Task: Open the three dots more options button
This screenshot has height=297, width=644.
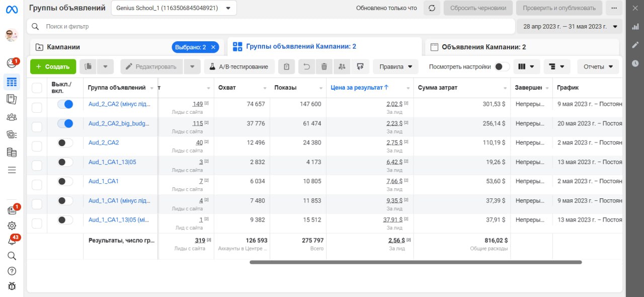Action: point(614,8)
